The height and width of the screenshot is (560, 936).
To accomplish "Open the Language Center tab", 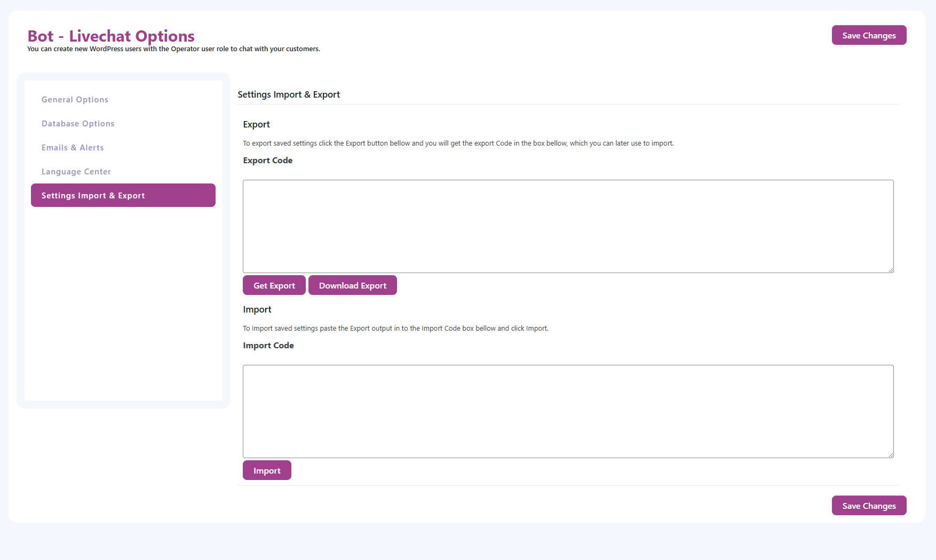I will pos(76,172).
